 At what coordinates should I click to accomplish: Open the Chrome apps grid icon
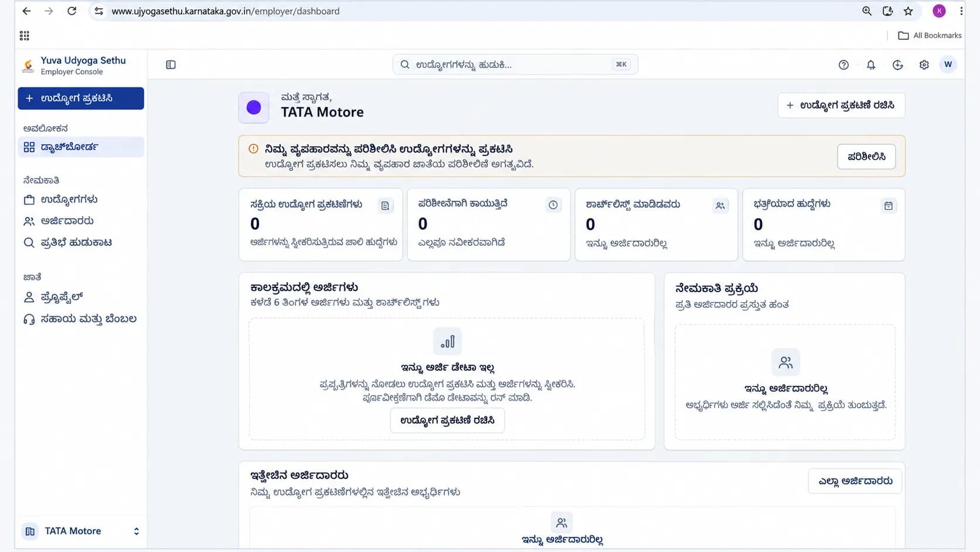(x=24, y=36)
